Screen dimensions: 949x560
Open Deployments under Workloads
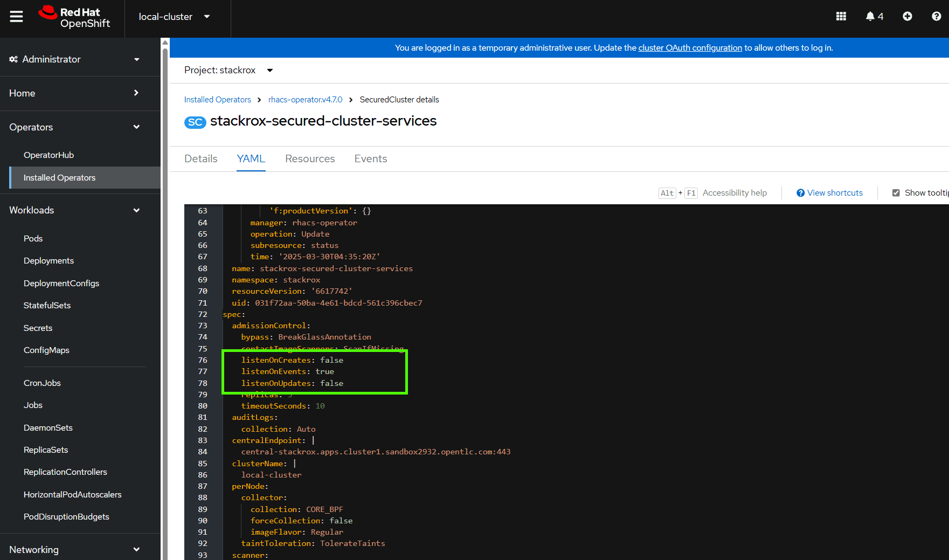[x=49, y=261]
